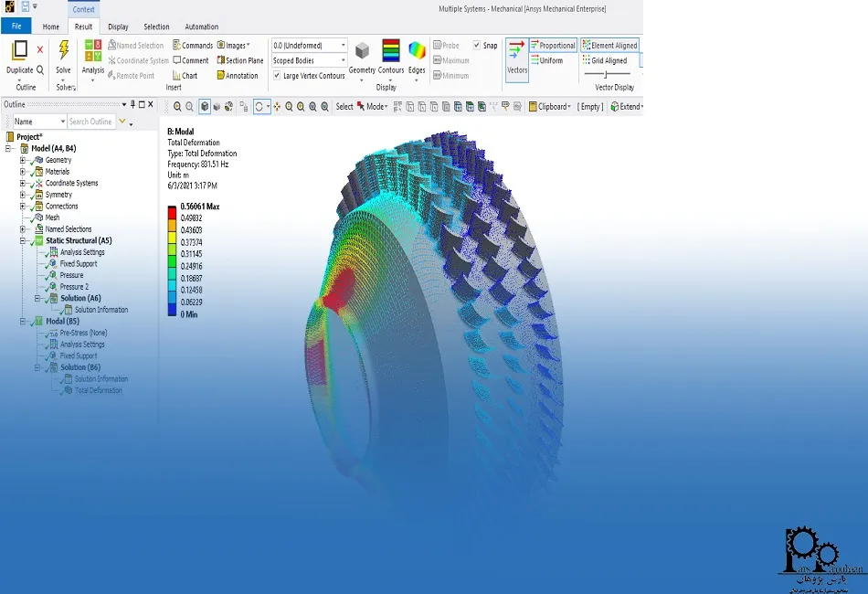
Task: Toggle the Large Vertex Contours checkbox
Action: [278, 76]
